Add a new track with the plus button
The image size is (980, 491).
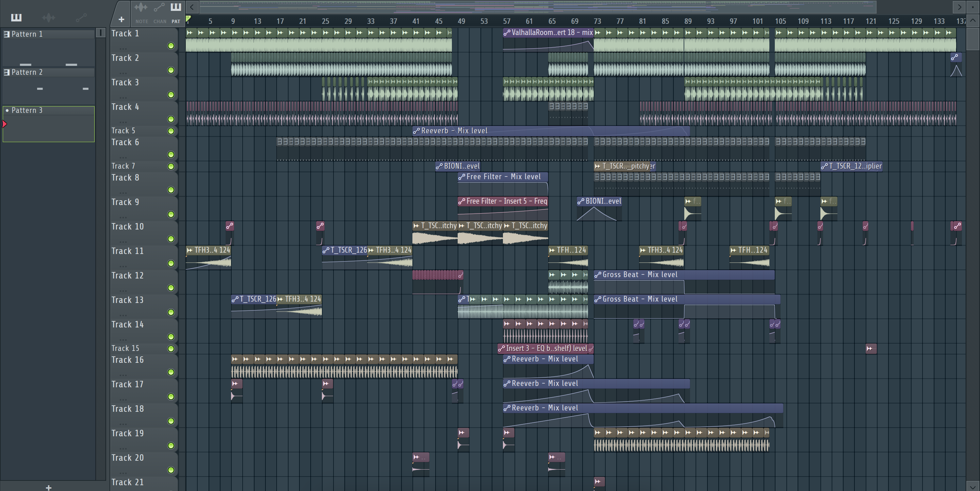(x=121, y=19)
